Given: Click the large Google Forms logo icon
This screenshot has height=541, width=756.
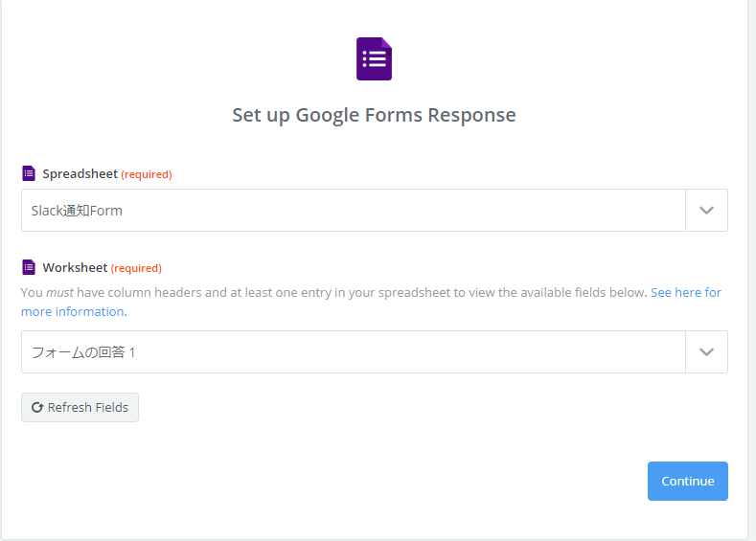Looking at the screenshot, I should (x=374, y=58).
